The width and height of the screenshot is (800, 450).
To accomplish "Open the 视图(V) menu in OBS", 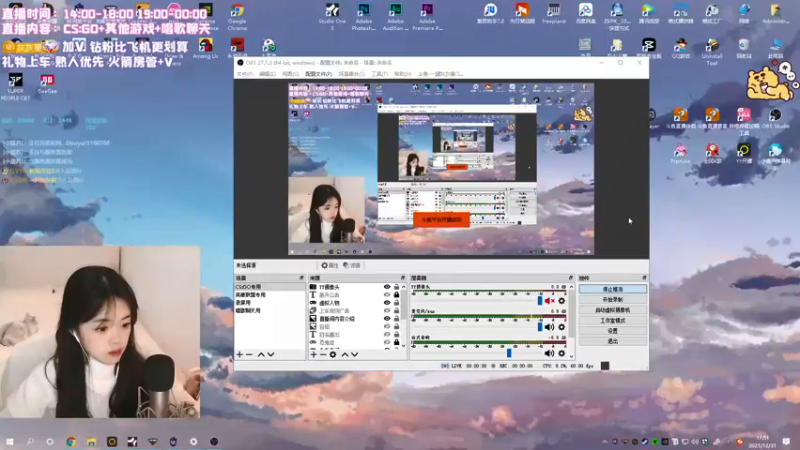I will [x=290, y=74].
